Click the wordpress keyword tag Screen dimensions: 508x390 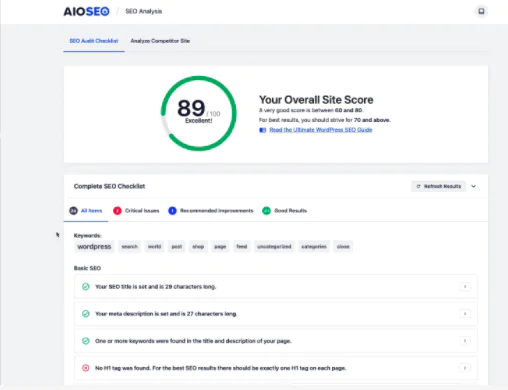[x=94, y=247]
